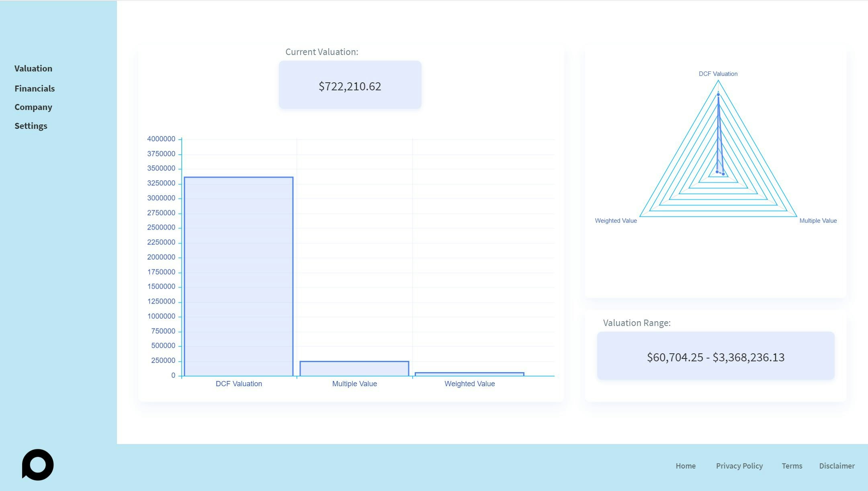Screen dimensions: 868x491
Task: Click the $722,210.62 current valuation box
Action: pos(350,85)
